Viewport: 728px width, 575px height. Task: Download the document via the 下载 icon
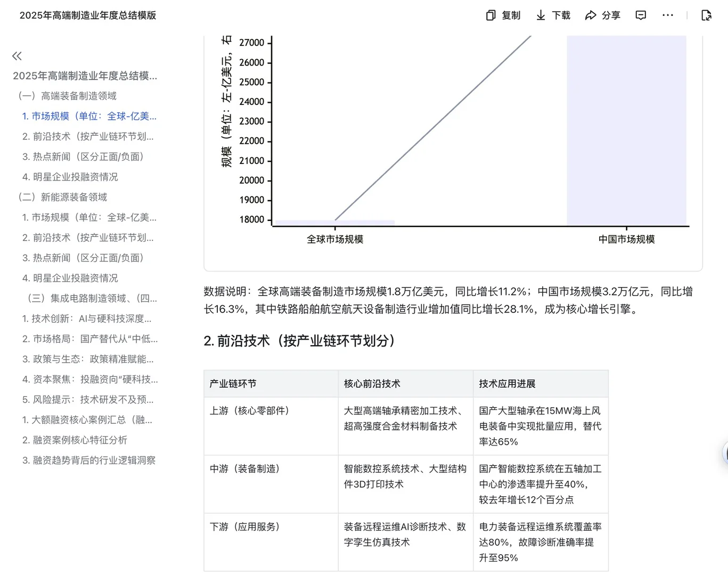[553, 15]
